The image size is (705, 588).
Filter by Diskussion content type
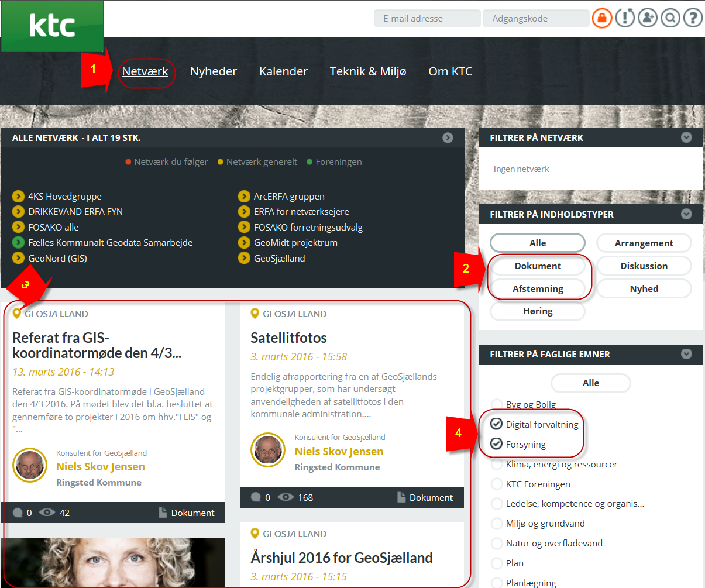pyautogui.click(x=644, y=266)
